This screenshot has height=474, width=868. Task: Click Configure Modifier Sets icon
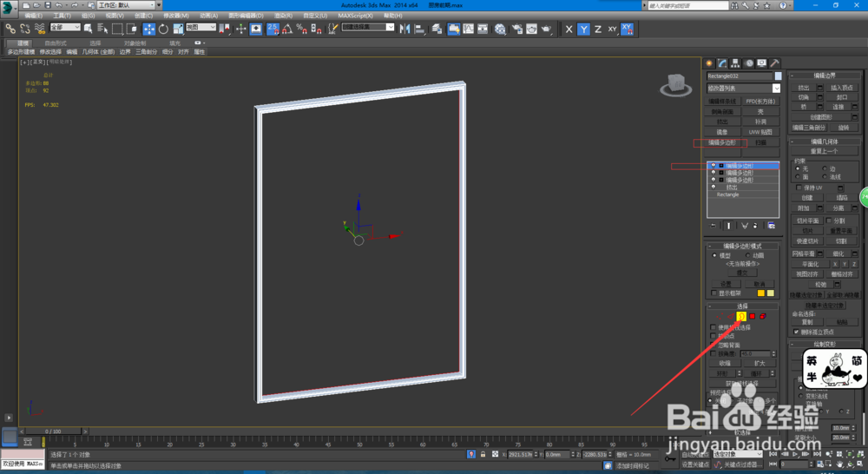tap(771, 226)
